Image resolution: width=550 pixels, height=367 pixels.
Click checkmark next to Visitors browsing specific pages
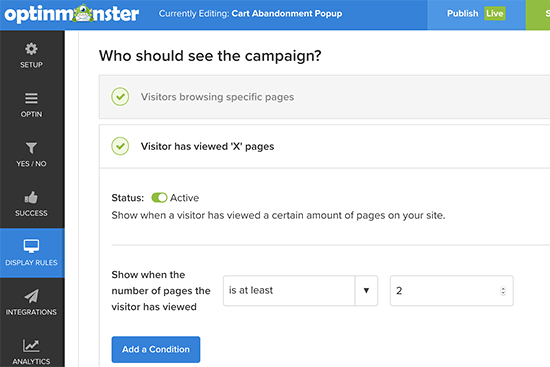point(120,96)
